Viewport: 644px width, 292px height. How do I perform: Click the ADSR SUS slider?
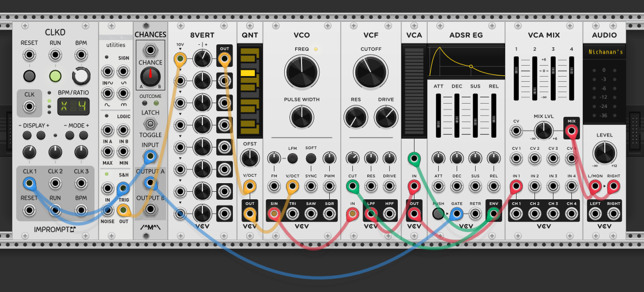pos(475,116)
